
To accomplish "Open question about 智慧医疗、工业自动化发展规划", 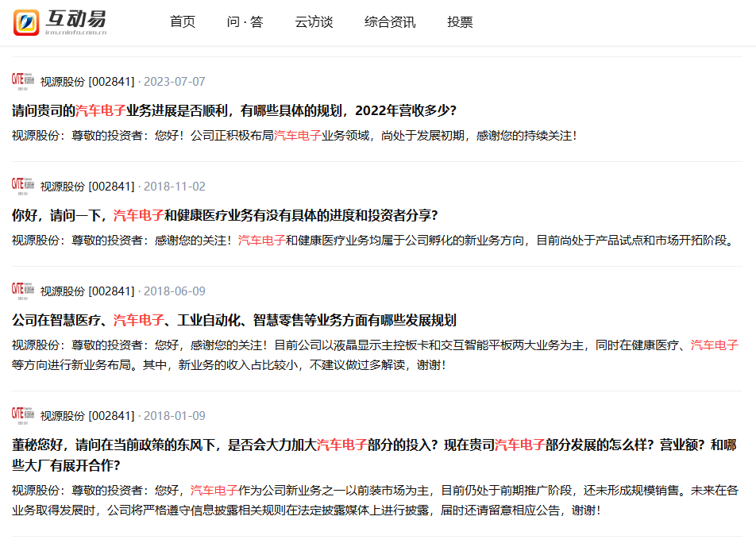I will pos(234,320).
